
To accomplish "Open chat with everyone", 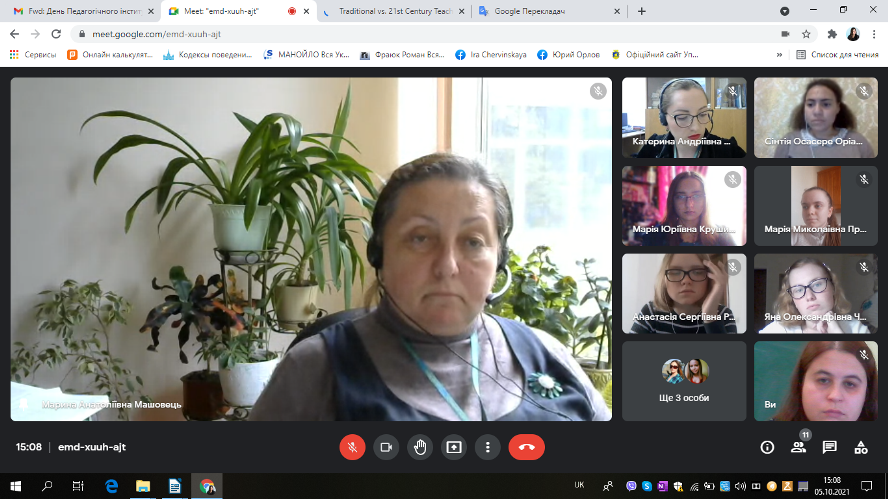I will (x=830, y=447).
